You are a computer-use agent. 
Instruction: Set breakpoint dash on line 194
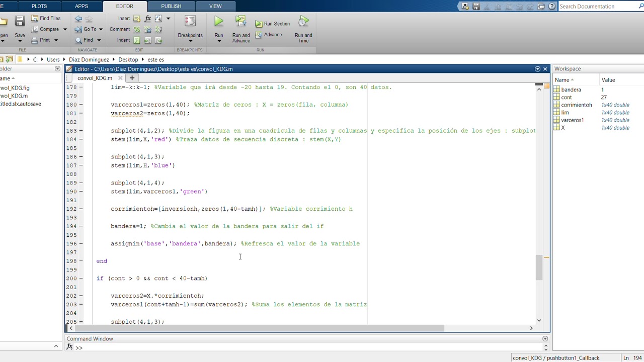pos(81,226)
